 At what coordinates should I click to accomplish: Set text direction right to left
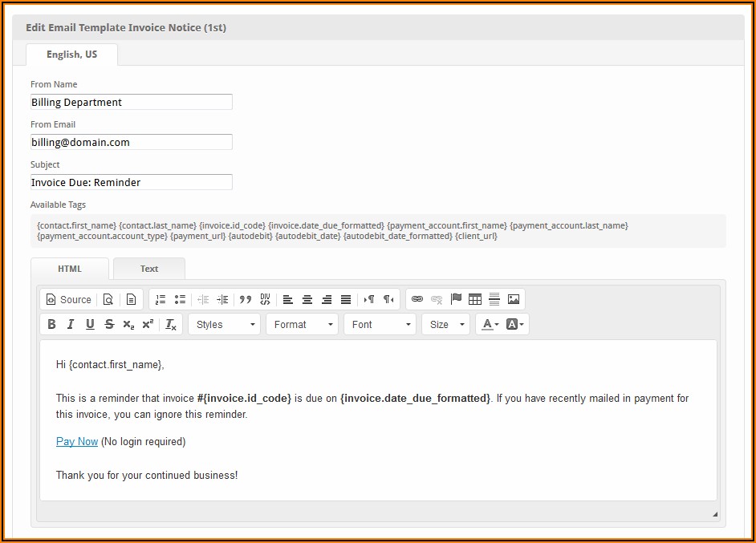388,300
